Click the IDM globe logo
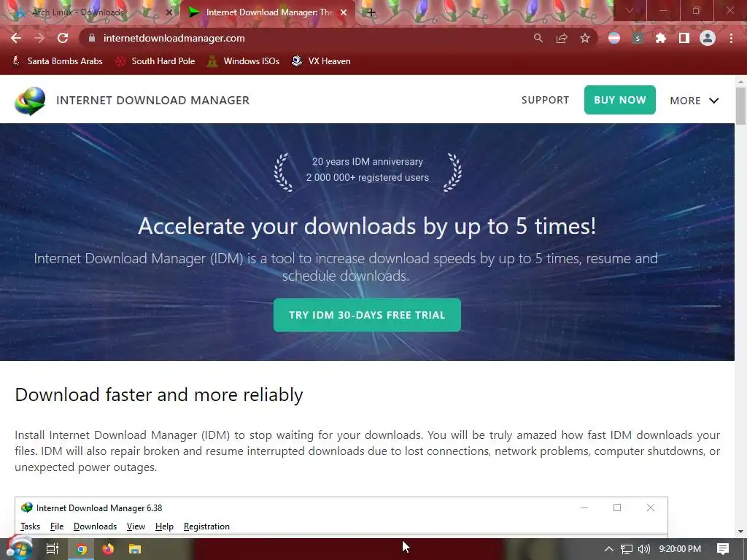 coord(30,101)
